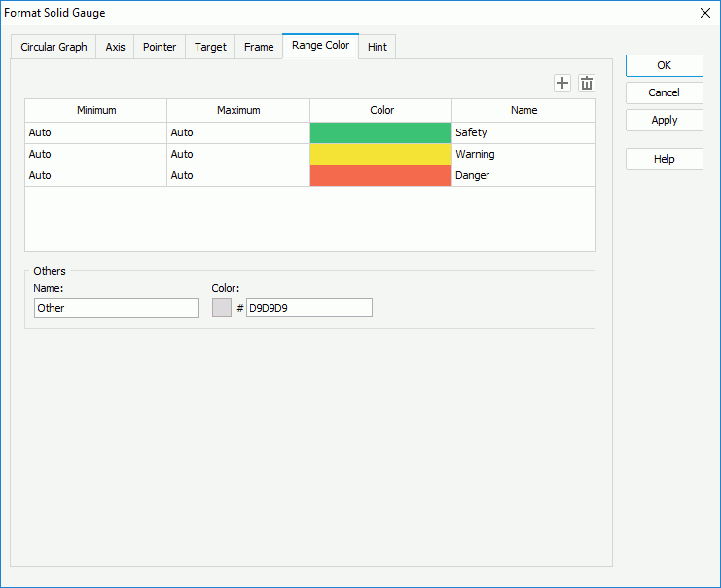Select the Minimum cell of Safety row
Viewport: 721px width, 588px height.
point(95,132)
